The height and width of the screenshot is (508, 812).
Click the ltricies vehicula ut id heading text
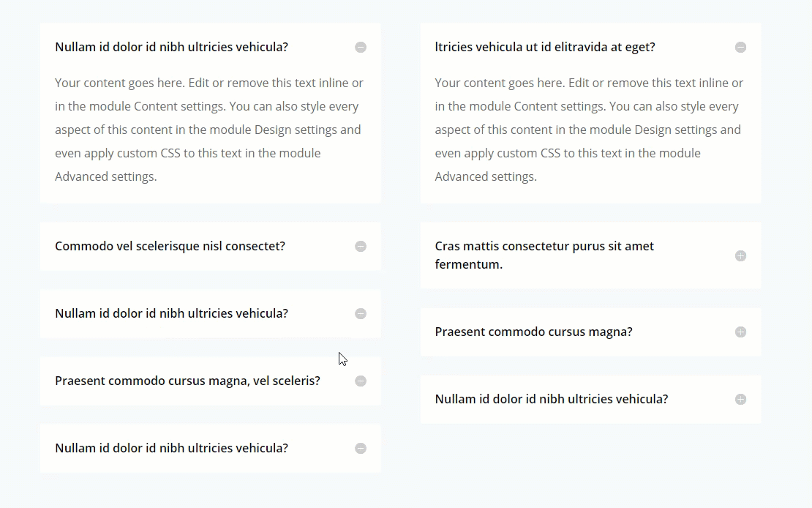545,46
